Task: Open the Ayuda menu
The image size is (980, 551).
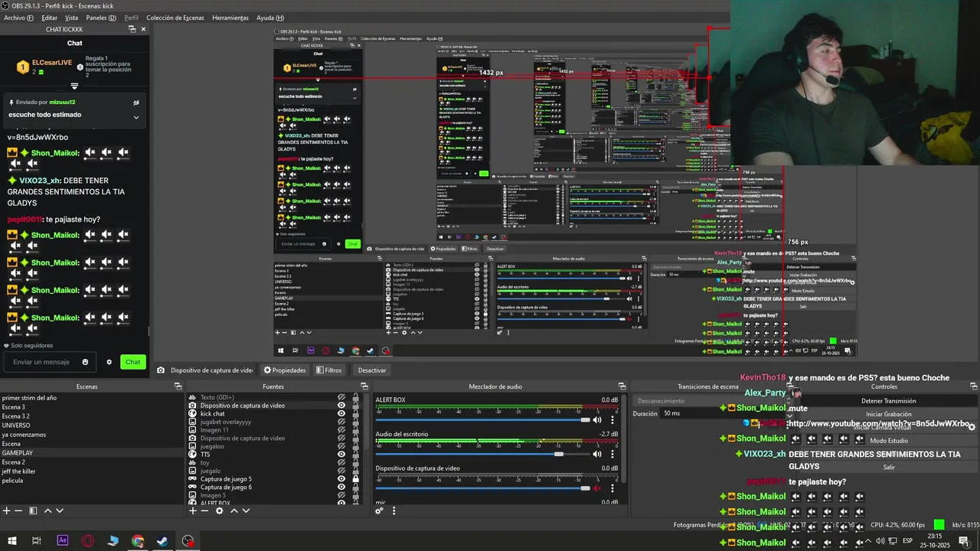Action: point(270,18)
